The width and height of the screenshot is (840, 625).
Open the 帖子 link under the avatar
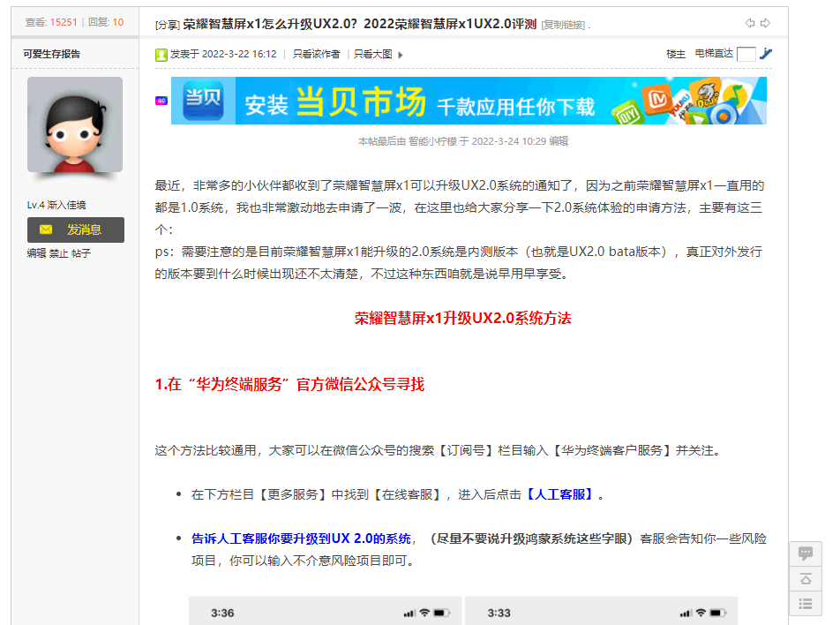click(x=81, y=253)
